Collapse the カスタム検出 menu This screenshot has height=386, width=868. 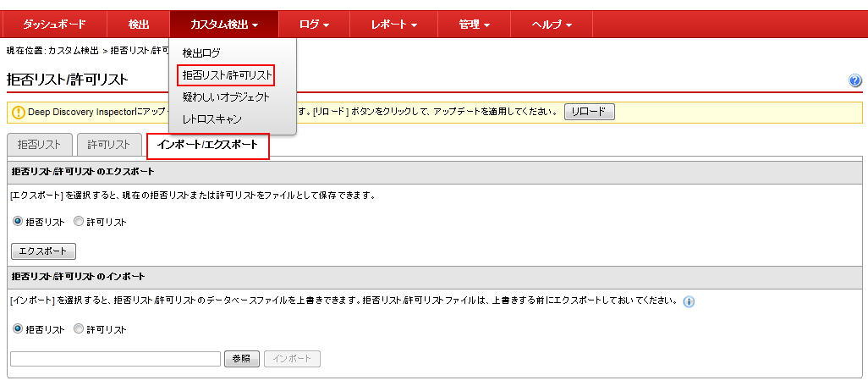[224, 25]
